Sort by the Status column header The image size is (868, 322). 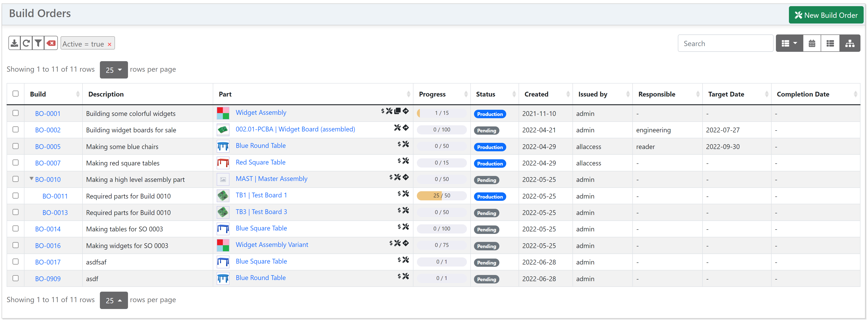click(x=486, y=94)
